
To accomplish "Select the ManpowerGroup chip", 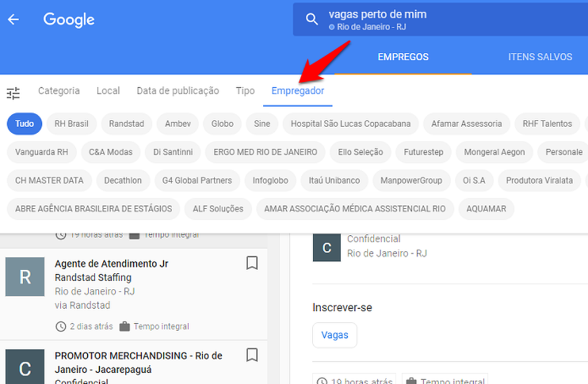I will coord(411,180).
